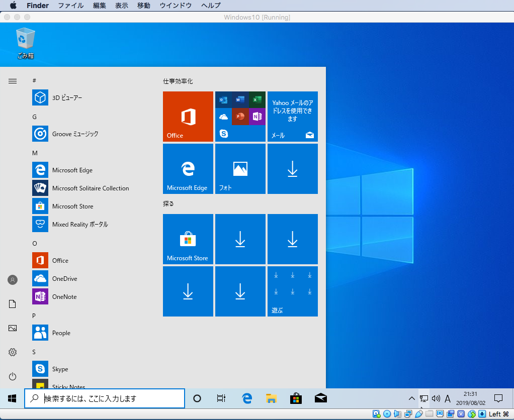The image size is (514, 420).
Task: Open the Apple menu
Action: point(14,5)
